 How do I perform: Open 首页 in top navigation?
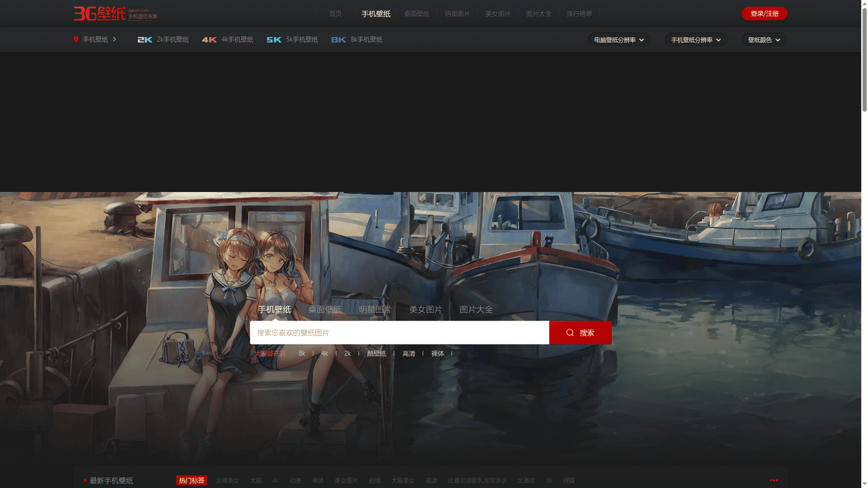(335, 13)
